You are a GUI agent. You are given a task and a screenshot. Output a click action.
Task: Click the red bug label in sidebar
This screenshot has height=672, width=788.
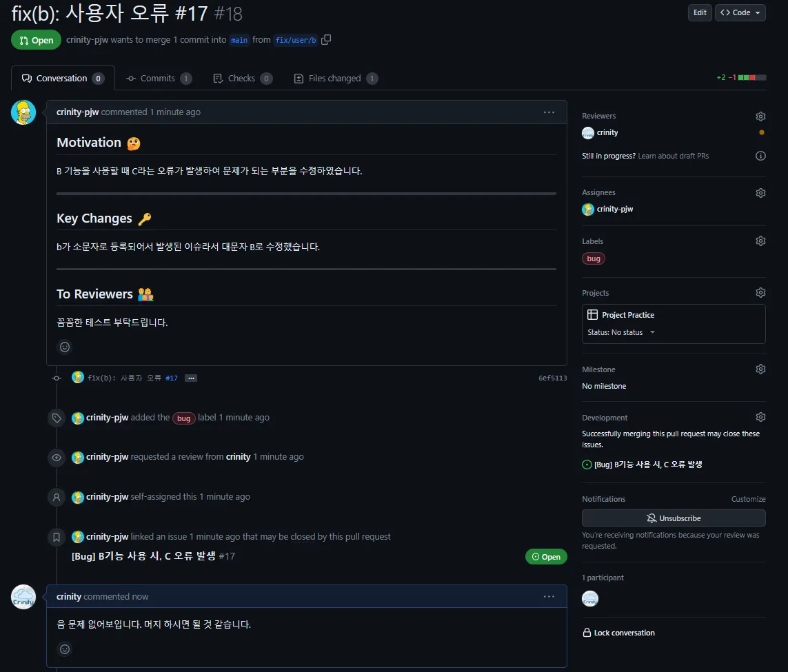click(594, 258)
